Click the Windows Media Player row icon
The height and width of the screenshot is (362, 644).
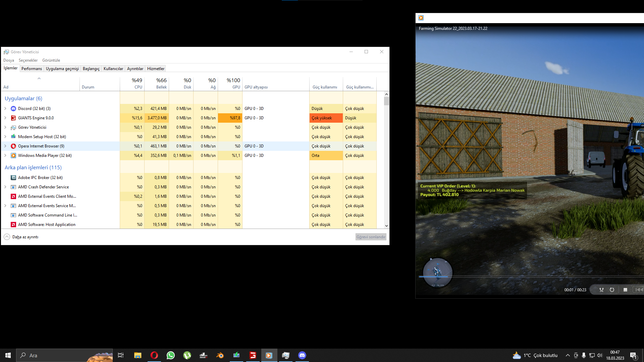point(13,156)
